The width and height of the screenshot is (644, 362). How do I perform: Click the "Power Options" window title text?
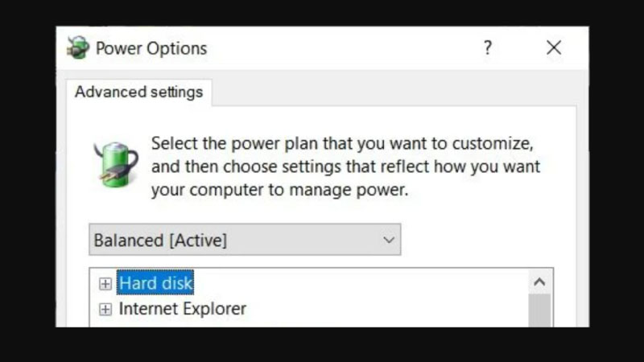(151, 48)
